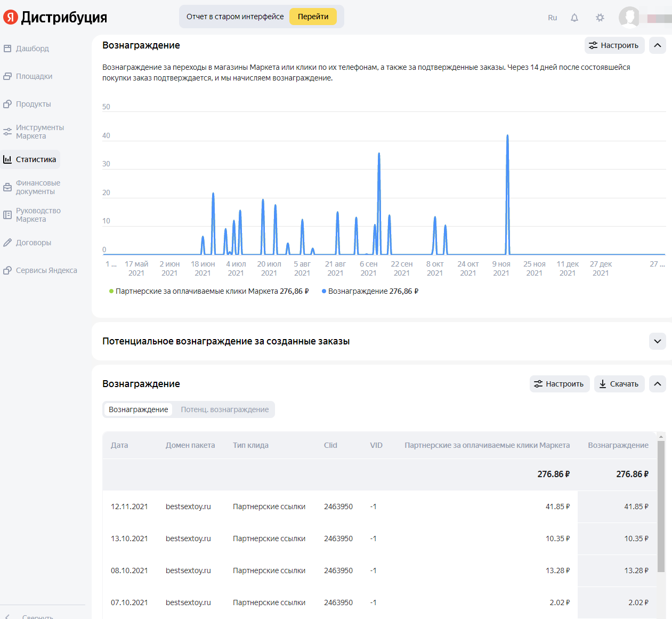Collapse the Вознаграждение table section
The width and height of the screenshot is (672, 619).
point(658,384)
